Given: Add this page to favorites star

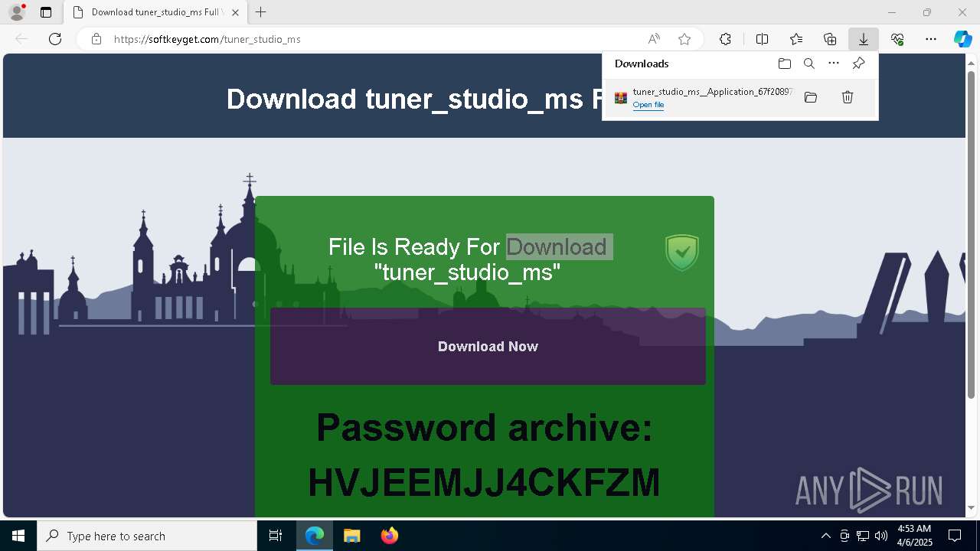Looking at the screenshot, I should click(684, 39).
